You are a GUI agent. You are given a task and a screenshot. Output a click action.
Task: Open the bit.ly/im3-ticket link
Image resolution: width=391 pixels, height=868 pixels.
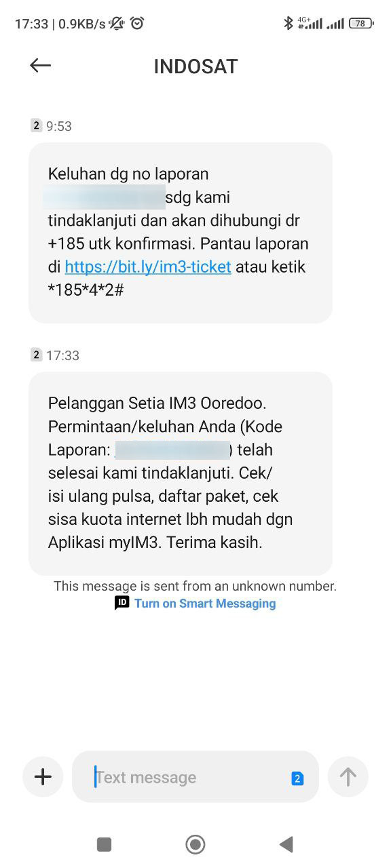tap(148, 267)
